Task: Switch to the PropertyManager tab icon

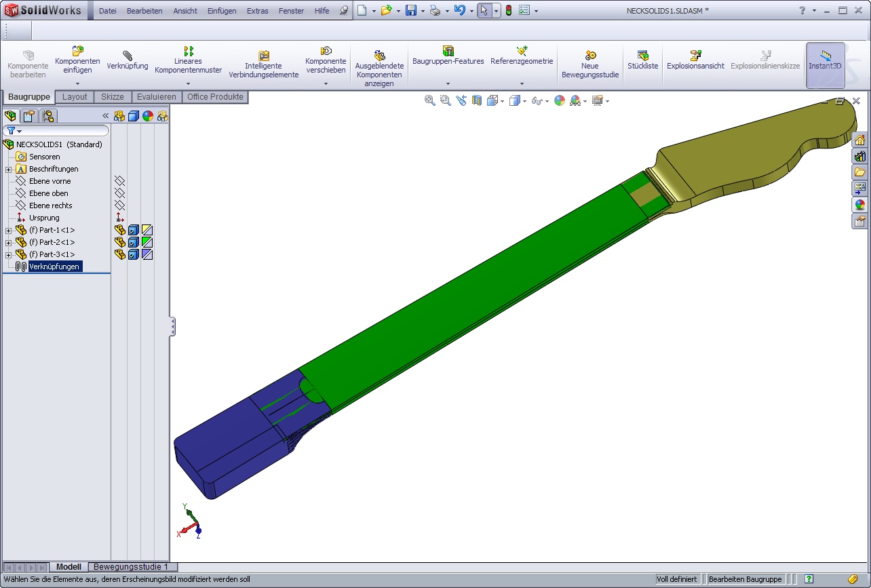Action: (29, 116)
